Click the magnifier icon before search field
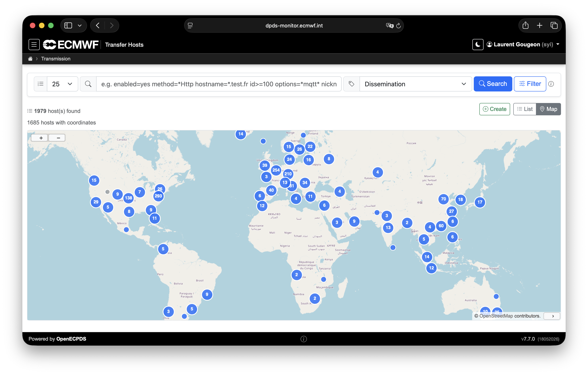This screenshot has height=375, width=588. click(88, 84)
